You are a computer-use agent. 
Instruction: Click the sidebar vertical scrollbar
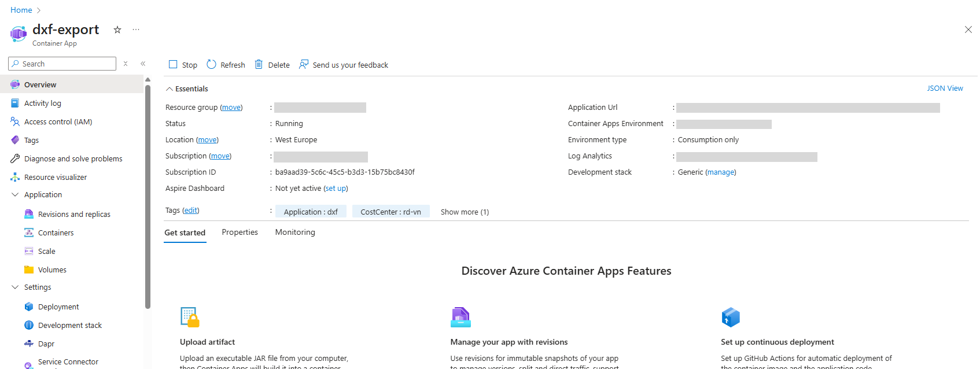[148, 197]
